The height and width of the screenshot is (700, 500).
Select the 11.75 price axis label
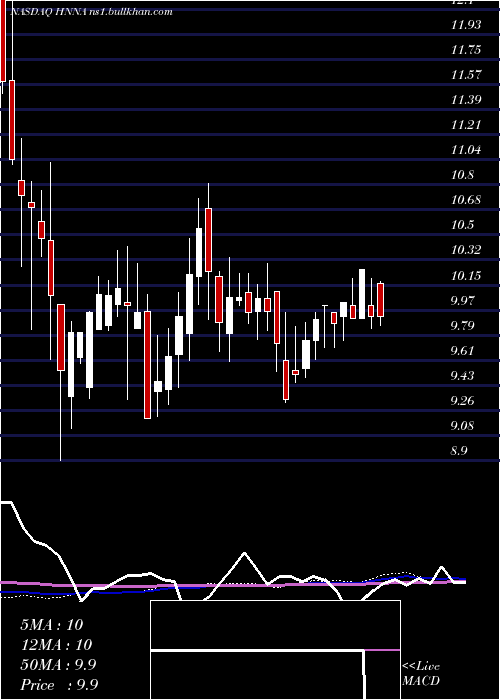tap(466, 50)
